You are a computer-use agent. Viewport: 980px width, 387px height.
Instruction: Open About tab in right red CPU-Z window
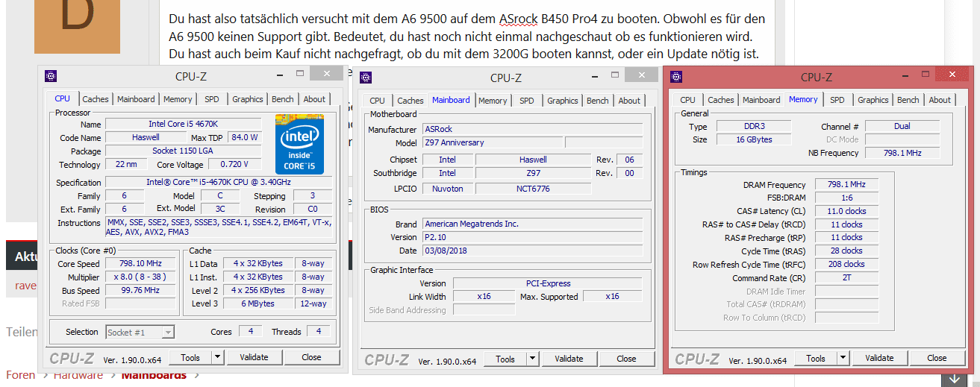click(x=940, y=100)
